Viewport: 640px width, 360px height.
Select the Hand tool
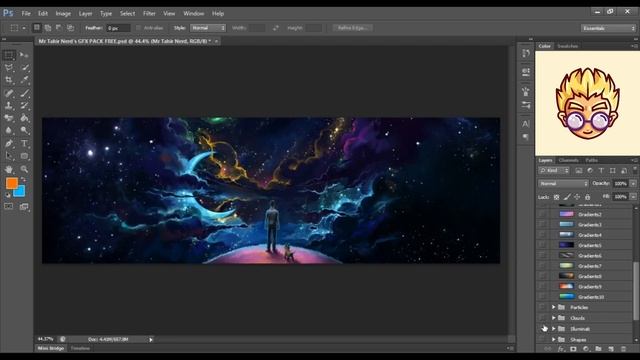pyautogui.click(x=9, y=169)
